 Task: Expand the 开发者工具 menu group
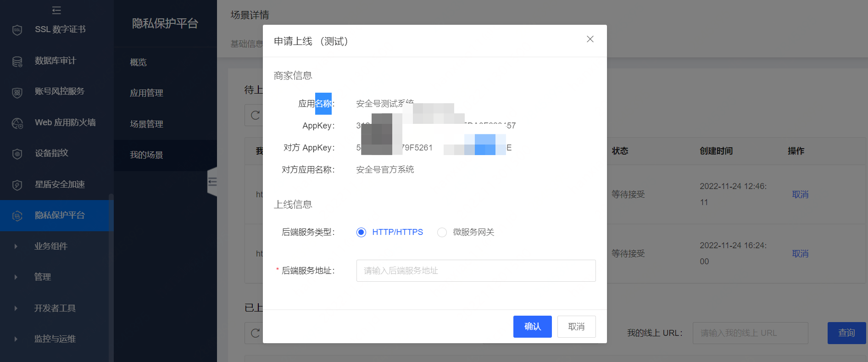(55, 308)
